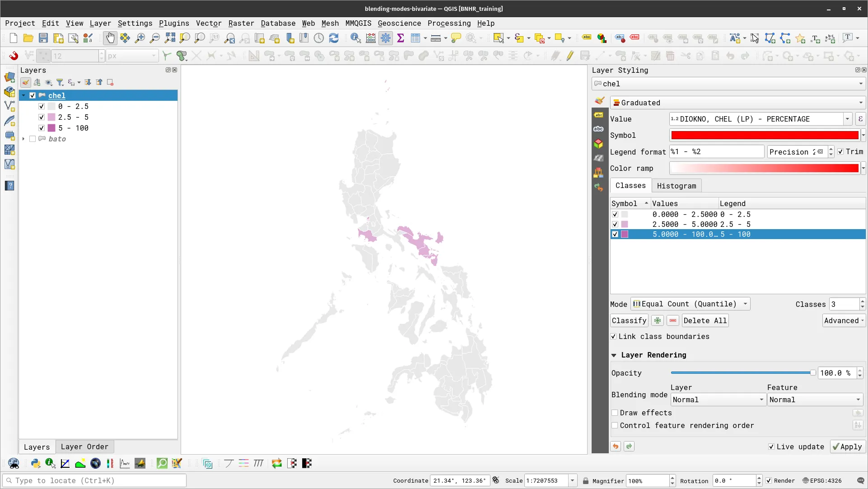Image resolution: width=868 pixels, height=489 pixels.
Task: Open the Add Delimited Text Layer dialog
Action: click(x=9, y=121)
